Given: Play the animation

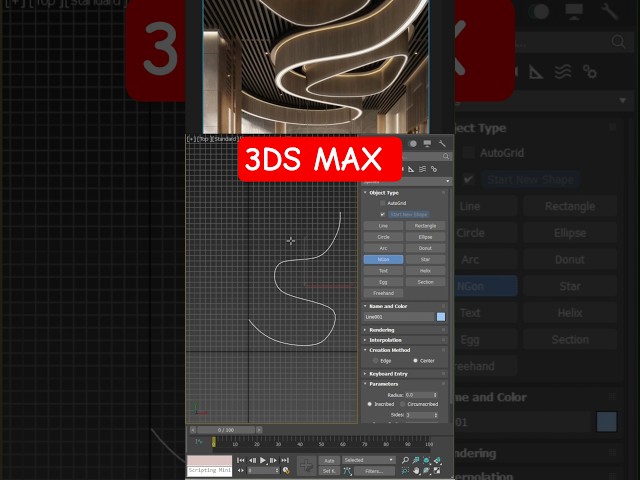Looking at the screenshot, I should click(263, 460).
